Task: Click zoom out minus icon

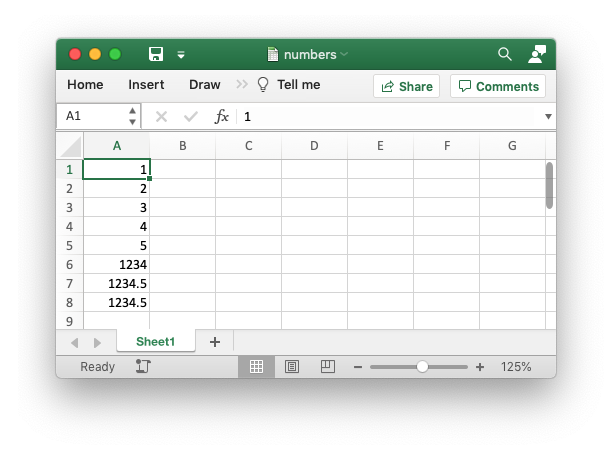Action: [x=358, y=367]
